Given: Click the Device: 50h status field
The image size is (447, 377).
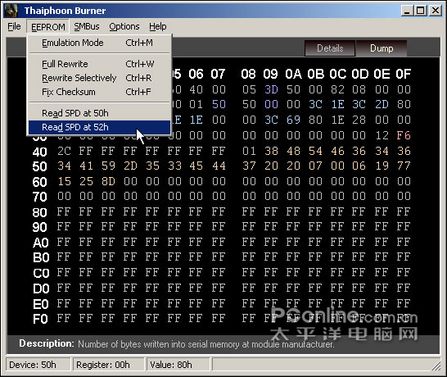Looking at the screenshot, I should [38, 365].
